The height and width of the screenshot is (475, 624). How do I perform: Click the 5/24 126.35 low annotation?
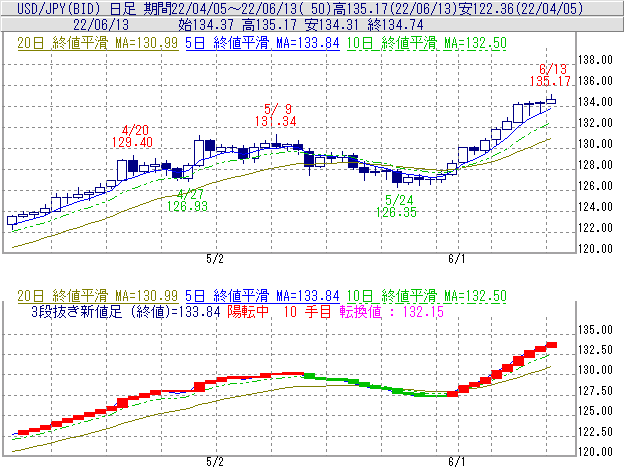(396, 206)
